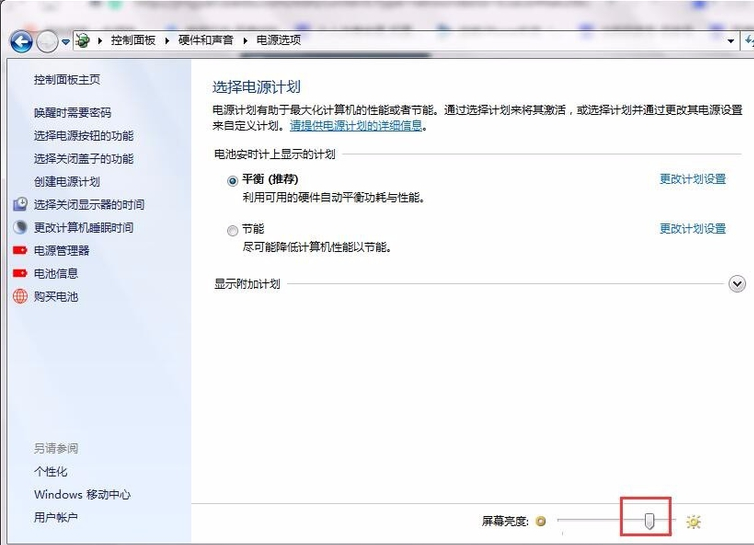This screenshot has width=754, height=545.
Task: Select the 平衡 (推荐) power plan radio button
Action: click(x=233, y=181)
